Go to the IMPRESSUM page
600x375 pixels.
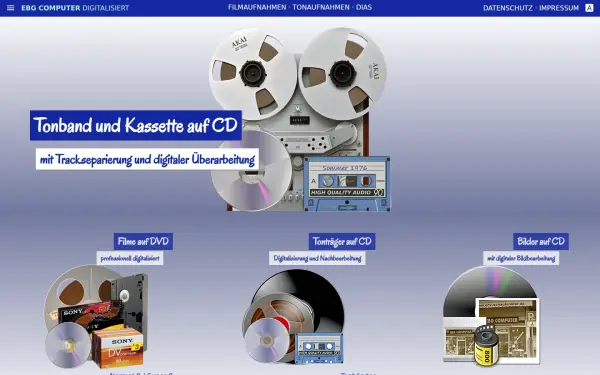pos(559,8)
